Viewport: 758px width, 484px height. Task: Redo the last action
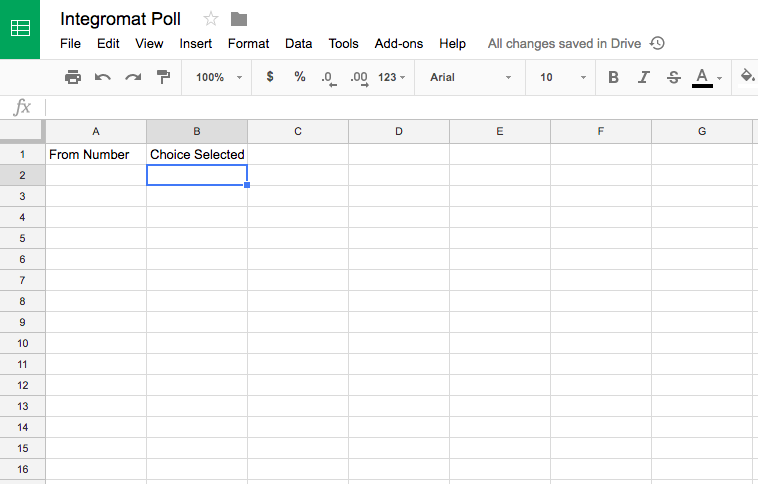[x=133, y=77]
